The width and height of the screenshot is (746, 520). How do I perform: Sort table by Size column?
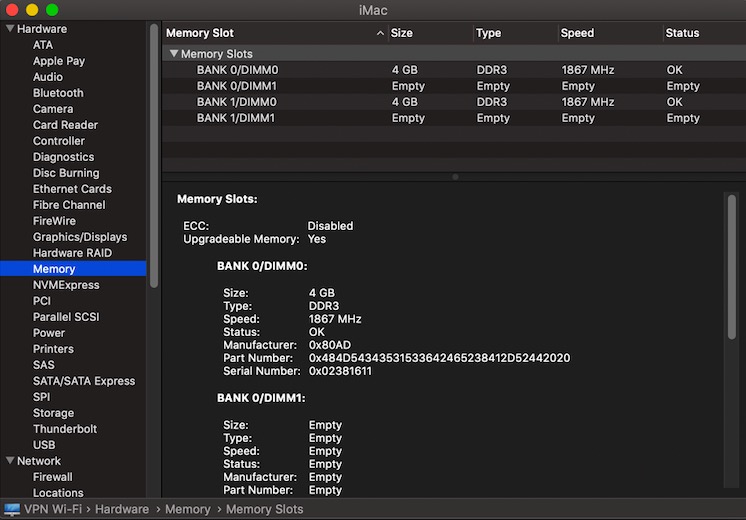[402, 33]
